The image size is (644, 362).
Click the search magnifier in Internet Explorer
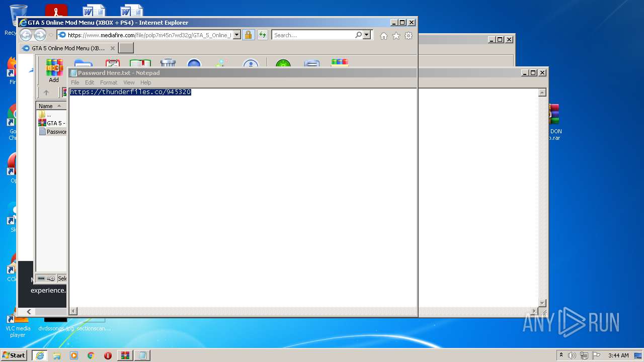point(358,35)
